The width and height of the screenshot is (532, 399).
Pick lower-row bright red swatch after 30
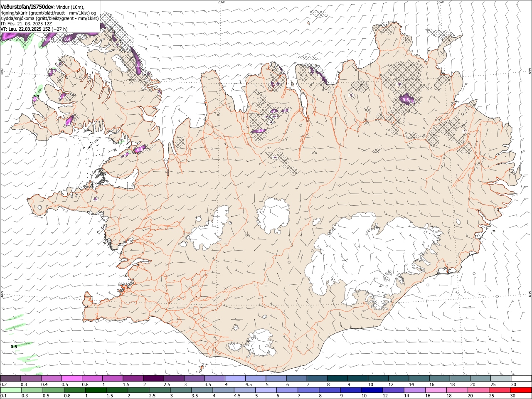click(x=521, y=390)
